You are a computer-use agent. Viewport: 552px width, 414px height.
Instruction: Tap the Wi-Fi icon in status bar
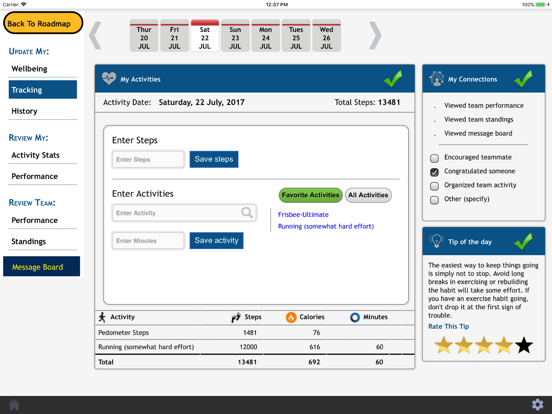tap(24, 5)
